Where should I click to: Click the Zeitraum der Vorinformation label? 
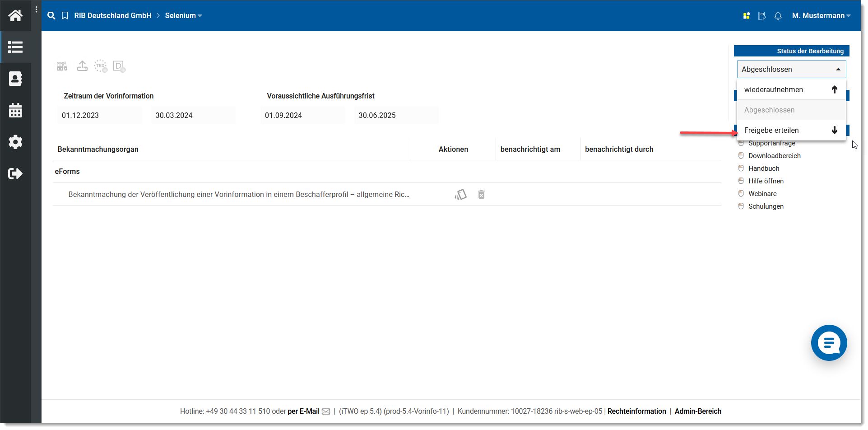[108, 96]
